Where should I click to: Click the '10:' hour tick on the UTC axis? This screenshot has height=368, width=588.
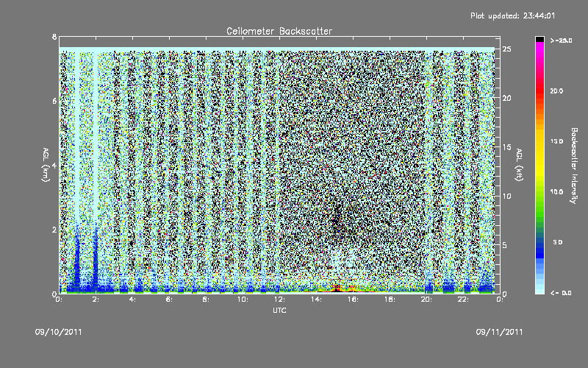(243, 300)
